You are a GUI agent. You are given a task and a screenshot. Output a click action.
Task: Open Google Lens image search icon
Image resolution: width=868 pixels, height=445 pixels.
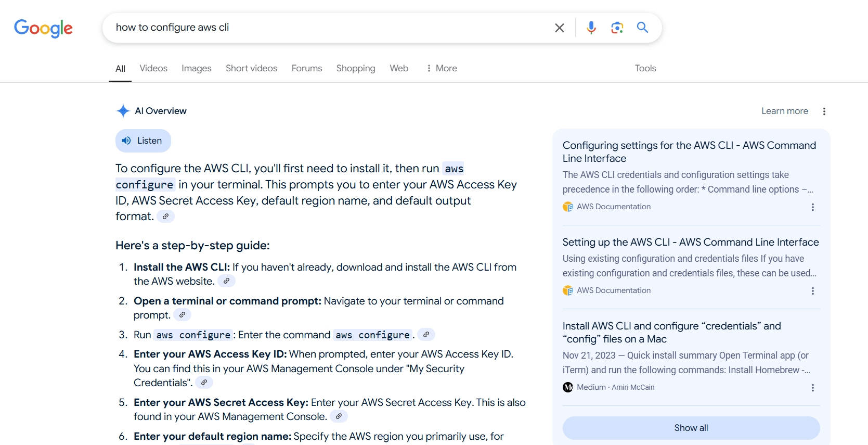click(x=617, y=28)
